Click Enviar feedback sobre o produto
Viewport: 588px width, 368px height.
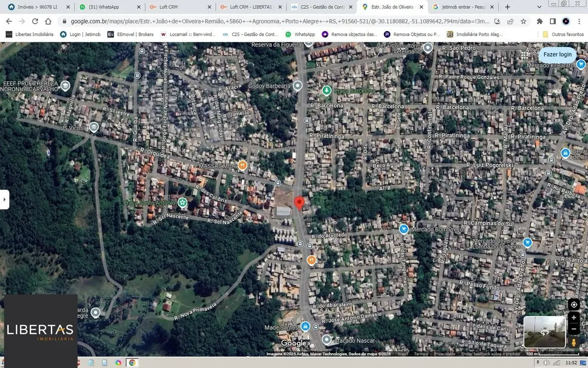491,354
